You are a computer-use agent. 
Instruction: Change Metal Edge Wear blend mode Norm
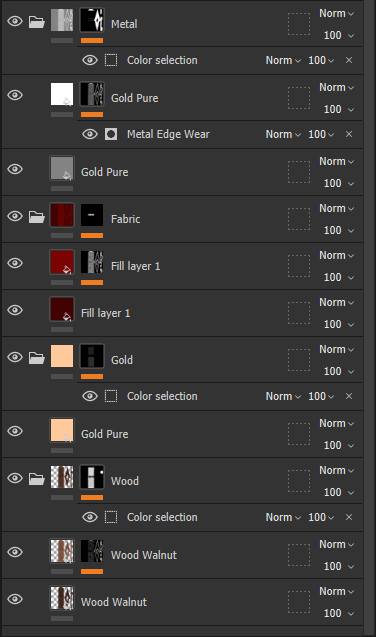click(x=283, y=134)
